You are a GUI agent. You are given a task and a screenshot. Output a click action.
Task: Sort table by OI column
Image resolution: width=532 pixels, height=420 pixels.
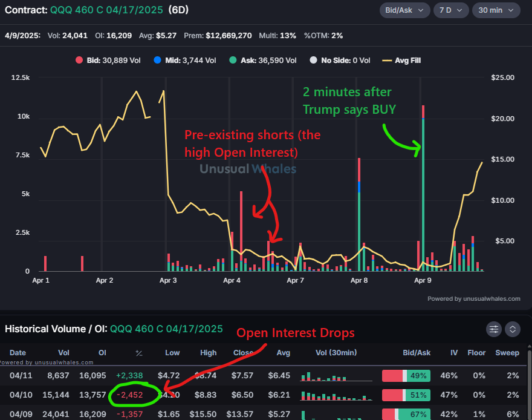[102, 353]
